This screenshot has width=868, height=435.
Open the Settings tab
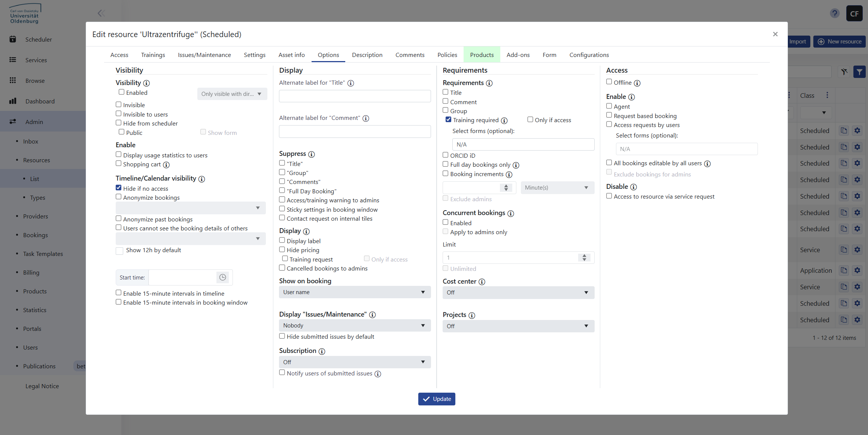(x=254, y=55)
